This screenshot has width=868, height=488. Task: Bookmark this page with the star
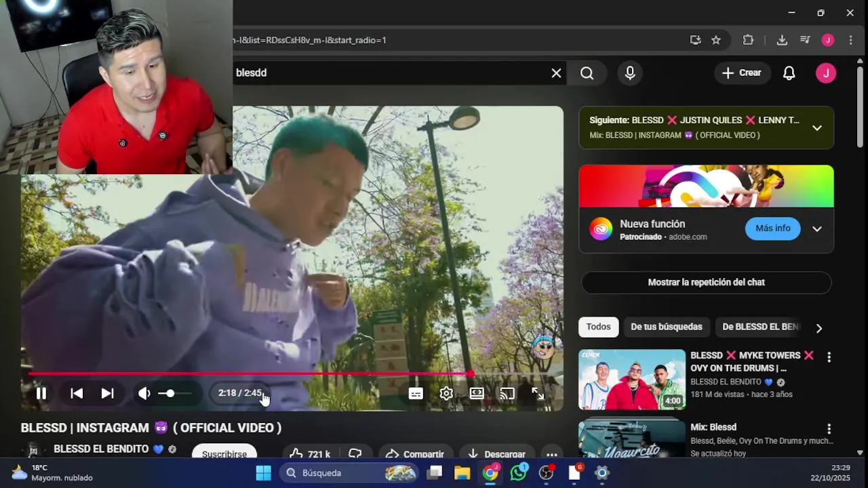716,40
